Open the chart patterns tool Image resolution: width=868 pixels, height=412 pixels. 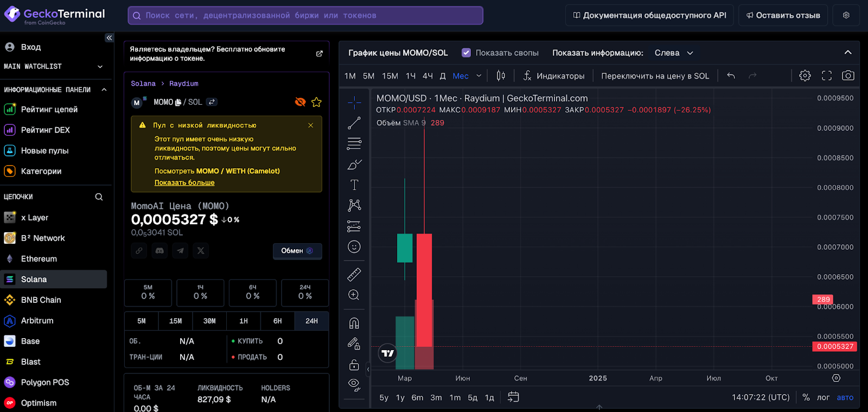[x=354, y=205]
